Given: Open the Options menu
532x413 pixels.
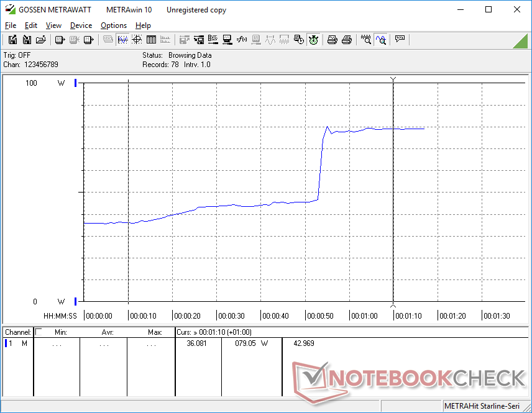Looking at the screenshot, I should (x=114, y=25).
